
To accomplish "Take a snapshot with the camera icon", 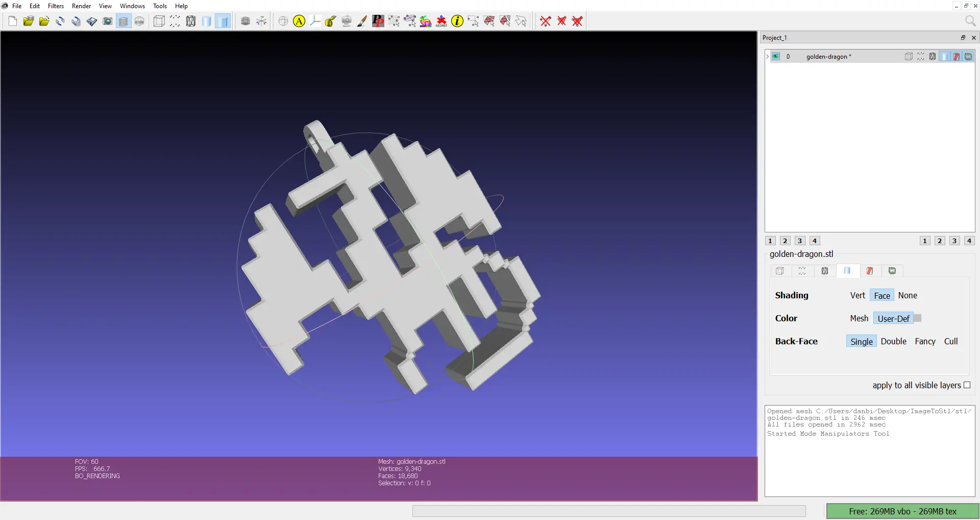I will click(x=108, y=21).
